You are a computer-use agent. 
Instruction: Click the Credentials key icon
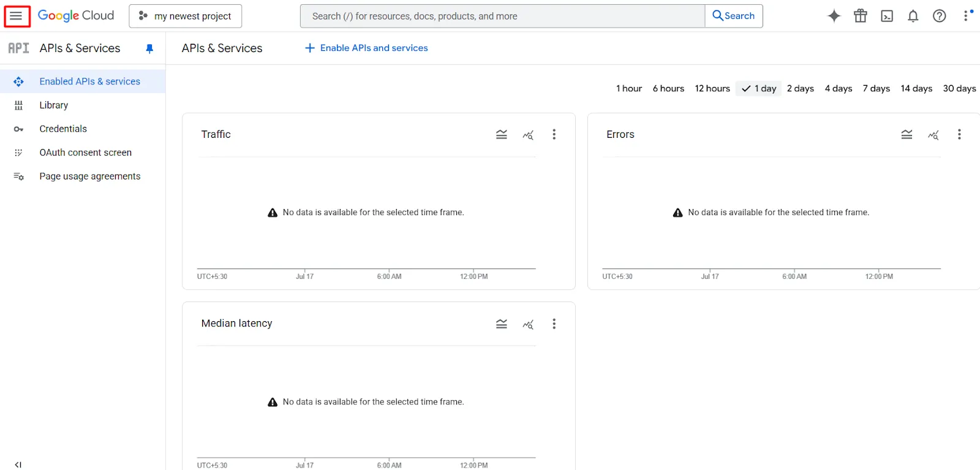(x=18, y=129)
